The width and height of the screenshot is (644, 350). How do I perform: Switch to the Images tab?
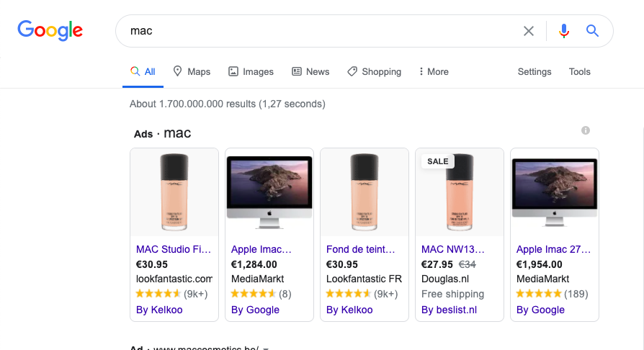[251, 72]
